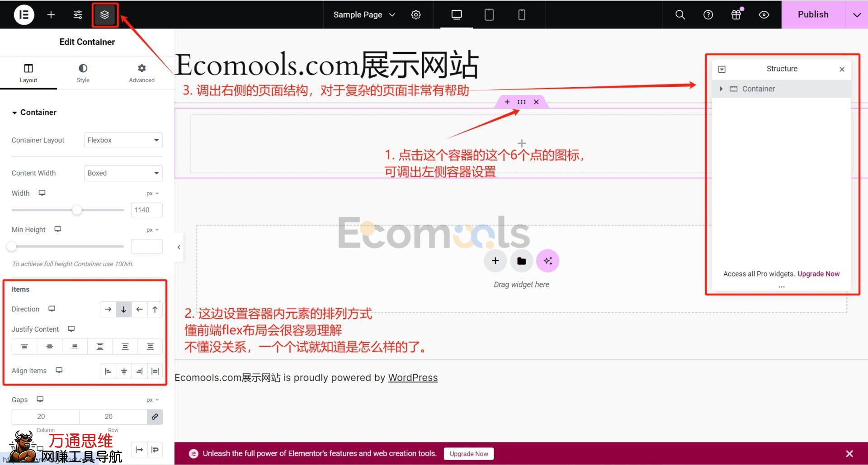This screenshot has height=465, width=868.
Task: Toggle the linked values chain icon for Gaps
Action: click(x=155, y=417)
